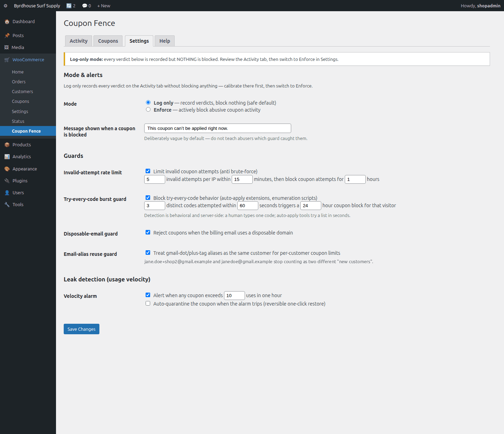Open the updates icon showing 2

click(x=69, y=6)
